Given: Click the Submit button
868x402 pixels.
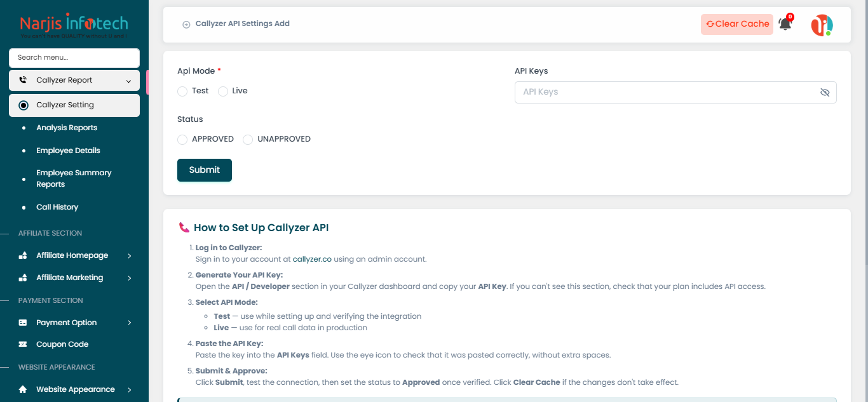Looking at the screenshot, I should (205, 170).
